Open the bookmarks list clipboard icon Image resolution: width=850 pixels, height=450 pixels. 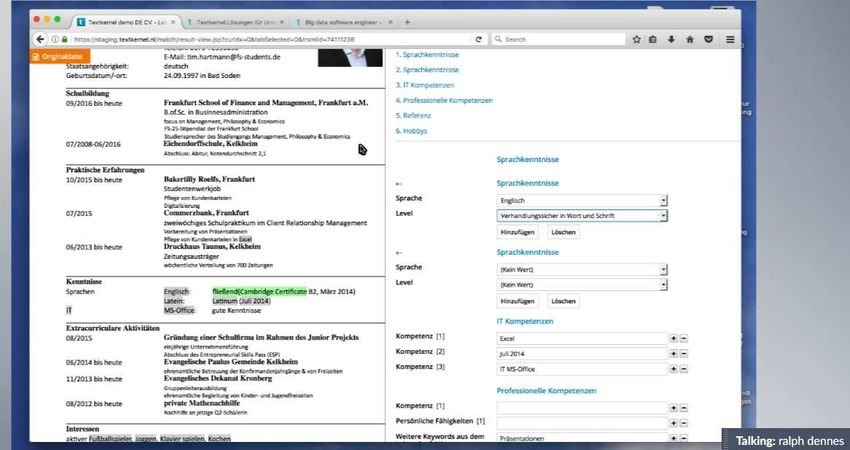point(653,40)
